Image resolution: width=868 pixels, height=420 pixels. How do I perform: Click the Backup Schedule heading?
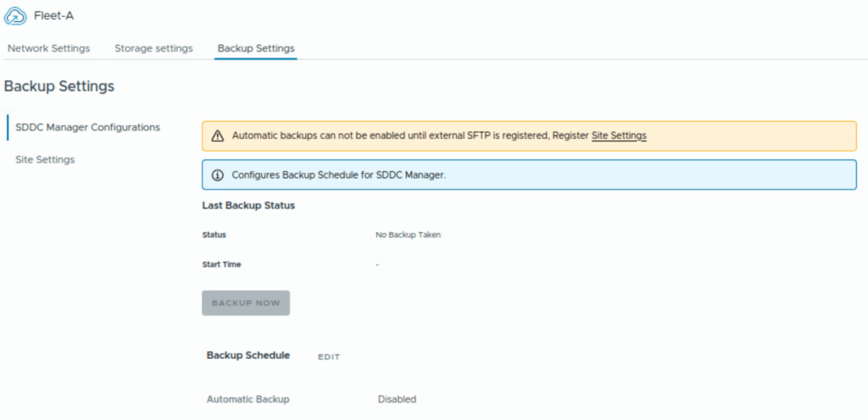click(x=248, y=356)
